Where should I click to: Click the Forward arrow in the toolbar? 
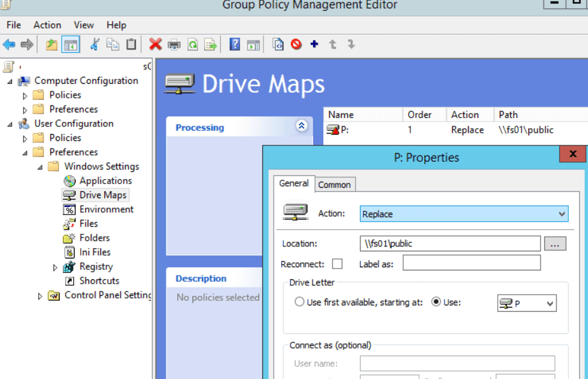(27, 44)
